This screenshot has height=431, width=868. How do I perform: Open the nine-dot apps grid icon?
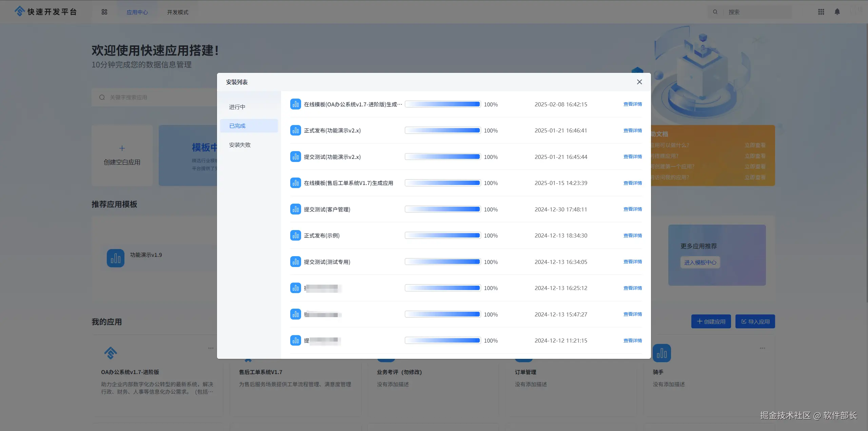821,12
